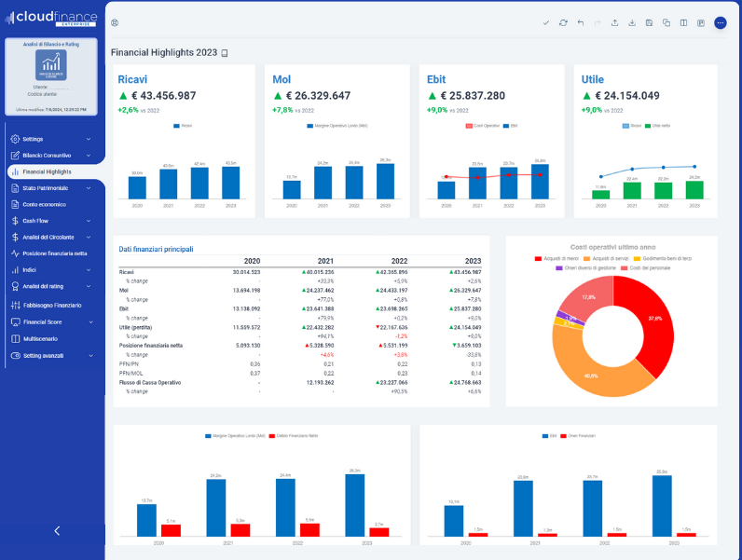
Task: Click the sliders icon of Fabbisogno Finanziario
Action: [16, 305]
